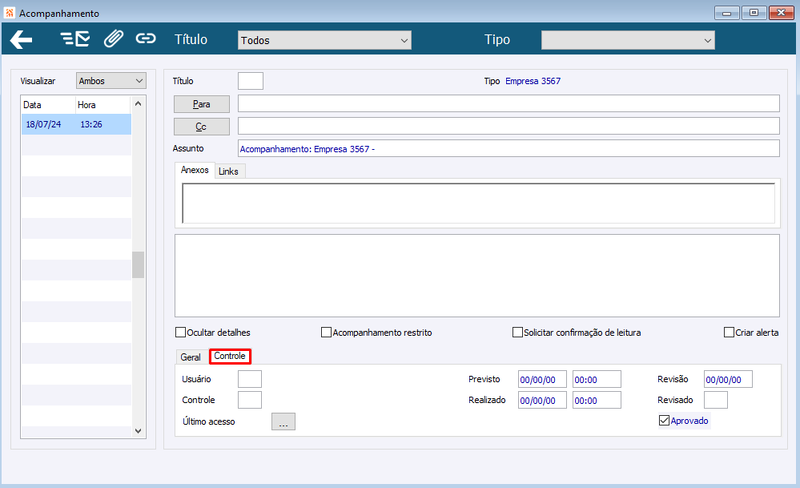Image resolution: width=800 pixels, height=488 pixels.
Task: Click the Cc recipients input field
Action: tap(509, 126)
